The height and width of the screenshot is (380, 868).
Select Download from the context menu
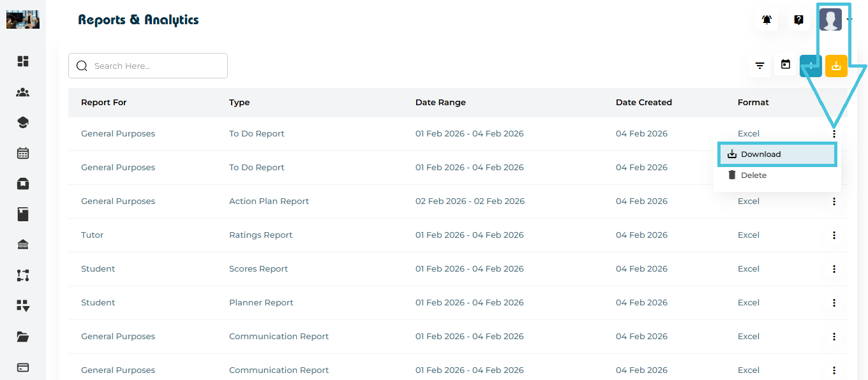pos(760,154)
